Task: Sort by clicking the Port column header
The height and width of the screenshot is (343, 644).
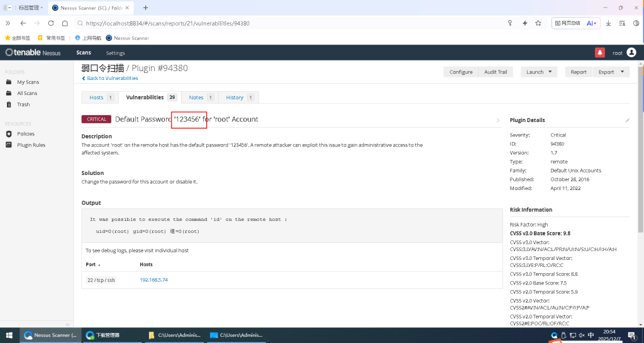Action: [x=92, y=264]
